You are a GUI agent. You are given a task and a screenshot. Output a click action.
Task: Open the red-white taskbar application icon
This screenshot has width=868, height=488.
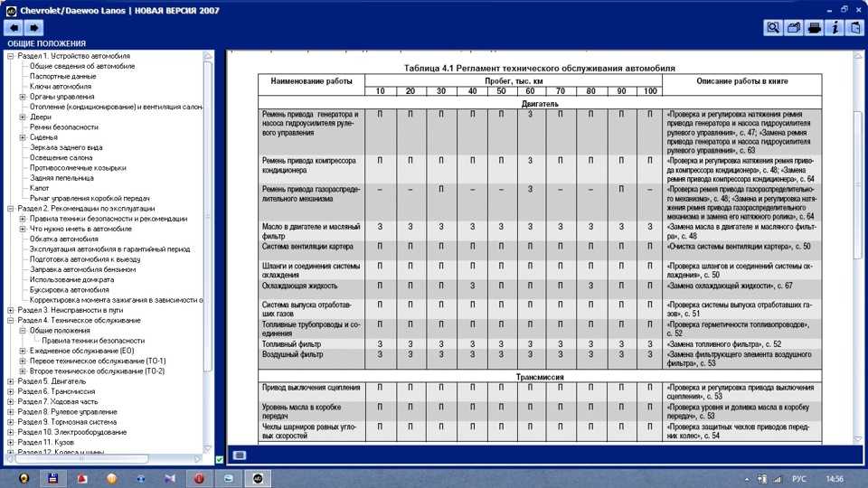[82, 478]
